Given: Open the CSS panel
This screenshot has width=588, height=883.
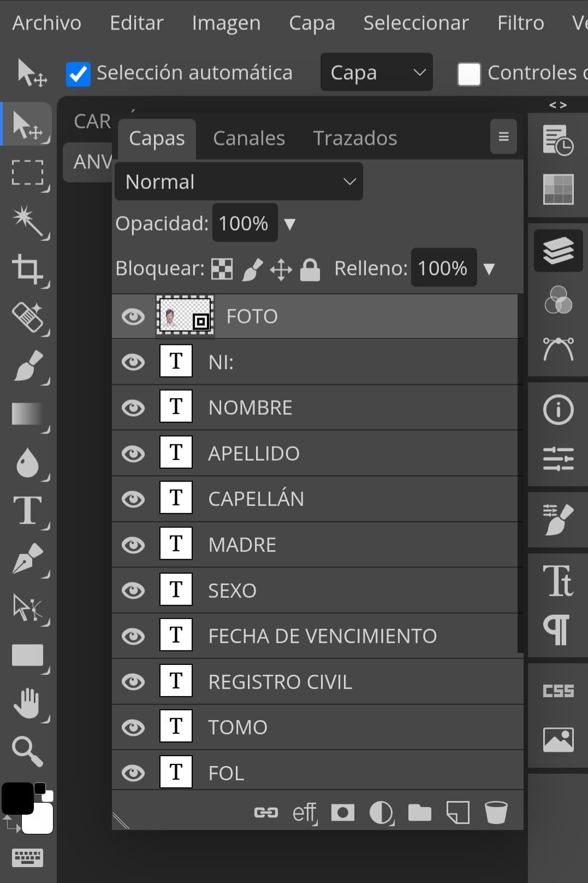Looking at the screenshot, I should (x=558, y=691).
